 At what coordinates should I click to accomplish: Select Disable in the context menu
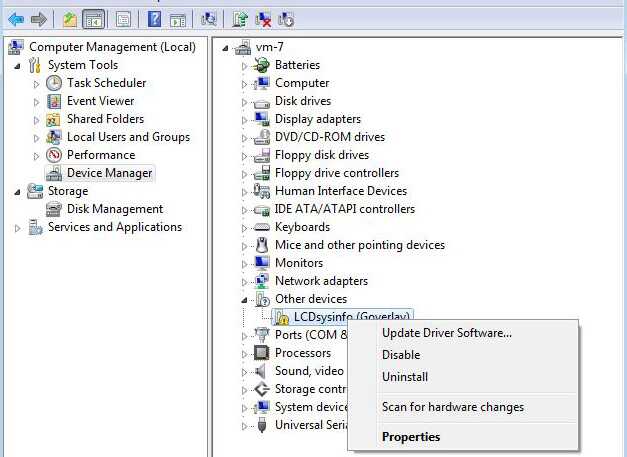click(401, 355)
